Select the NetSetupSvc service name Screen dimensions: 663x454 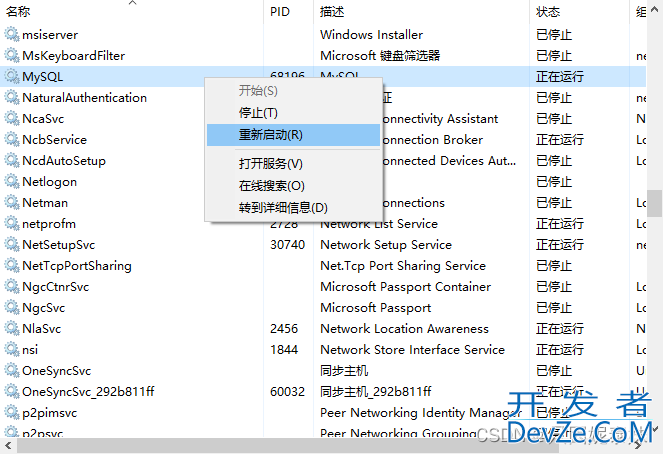tap(59, 245)
